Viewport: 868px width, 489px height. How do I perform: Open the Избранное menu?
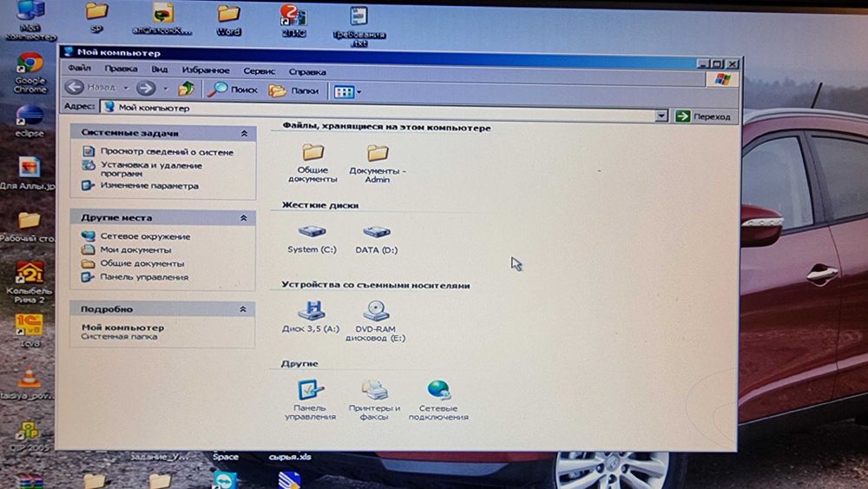206,70
